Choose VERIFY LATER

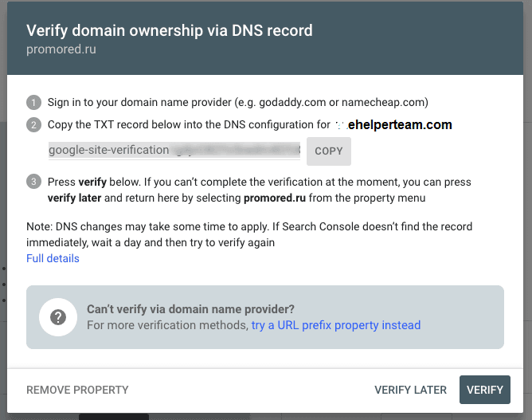(410, 390)
